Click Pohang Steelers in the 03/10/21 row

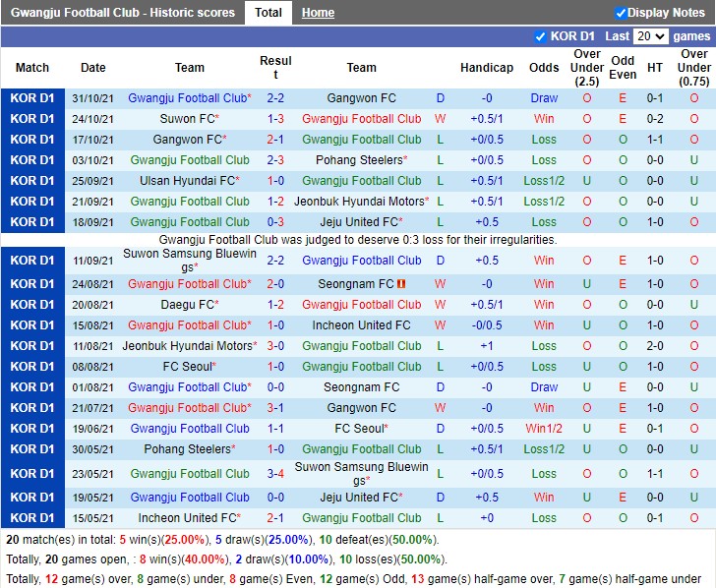point(359,160)
